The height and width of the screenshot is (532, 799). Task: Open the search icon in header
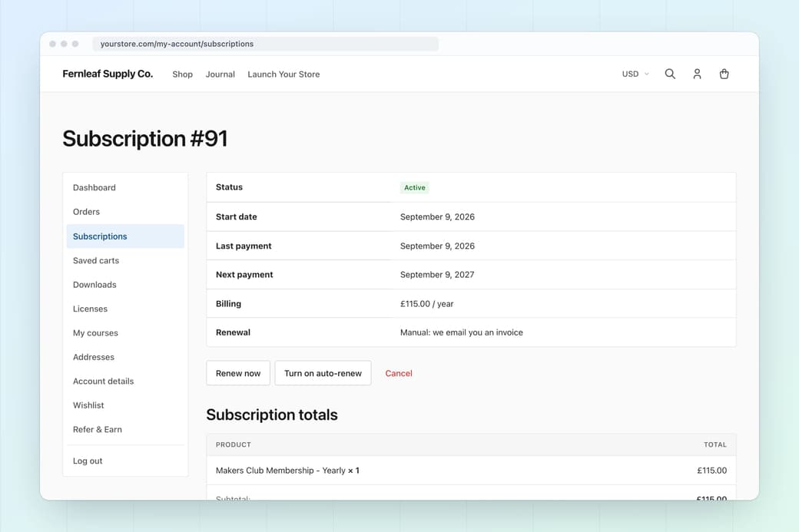(x=670, y=74)
